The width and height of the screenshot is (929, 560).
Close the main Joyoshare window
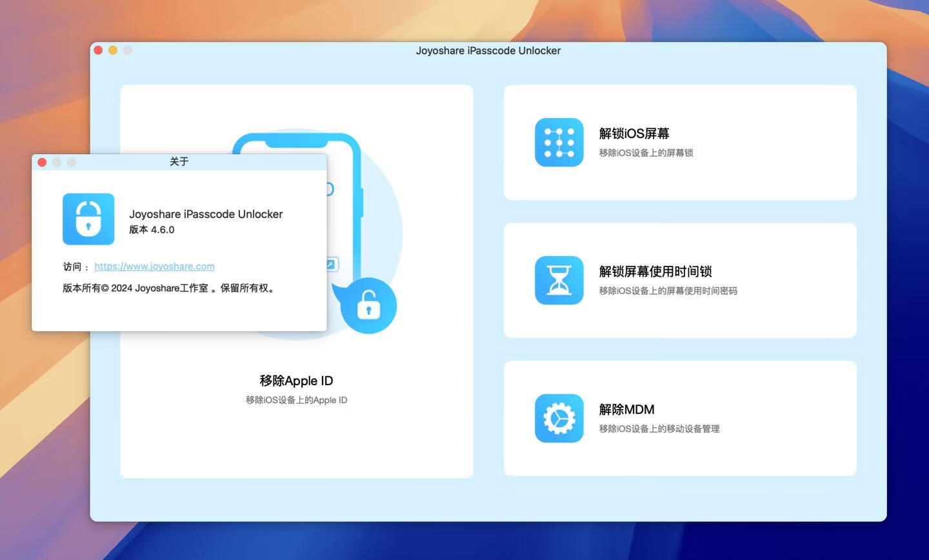pyautogui.click(x=98, y=50)
